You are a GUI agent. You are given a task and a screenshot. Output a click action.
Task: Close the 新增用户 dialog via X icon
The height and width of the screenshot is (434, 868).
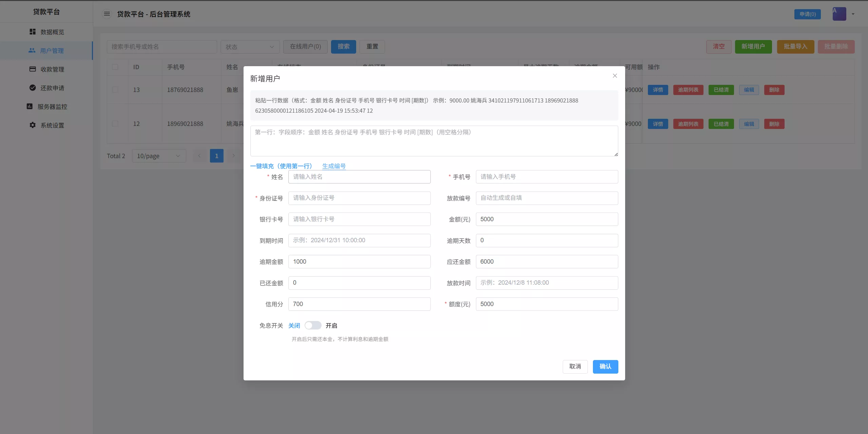(614, 76)
